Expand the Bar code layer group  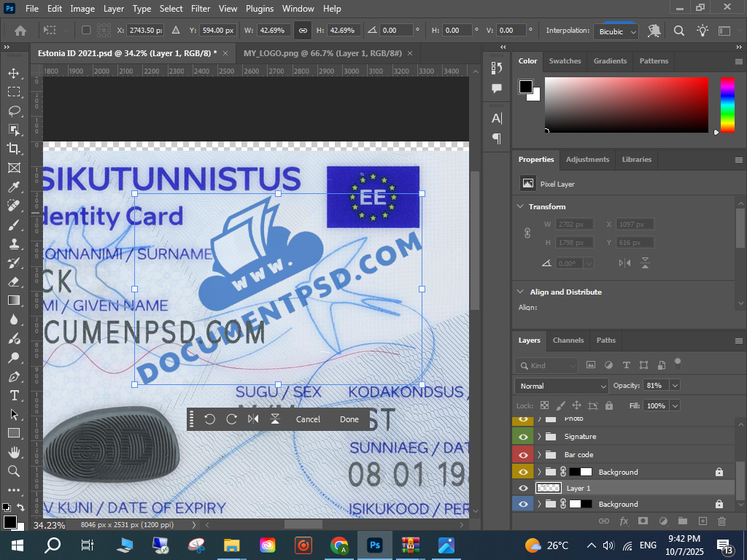tap(540, 455)
